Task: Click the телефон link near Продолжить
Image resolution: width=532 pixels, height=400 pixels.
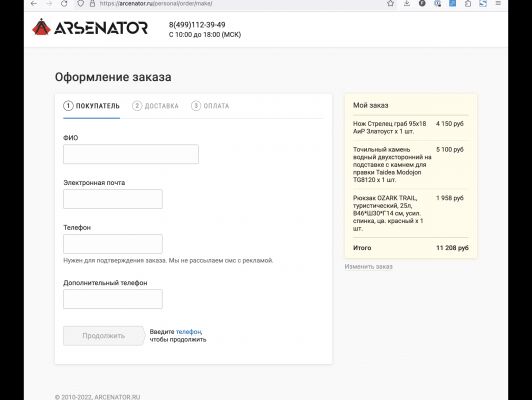Action: coord(189,332)
